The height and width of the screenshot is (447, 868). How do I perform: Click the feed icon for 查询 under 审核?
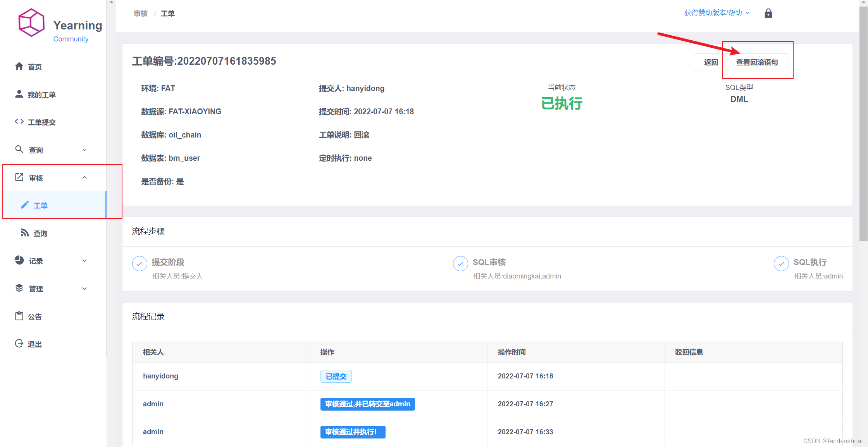[24, 233]
